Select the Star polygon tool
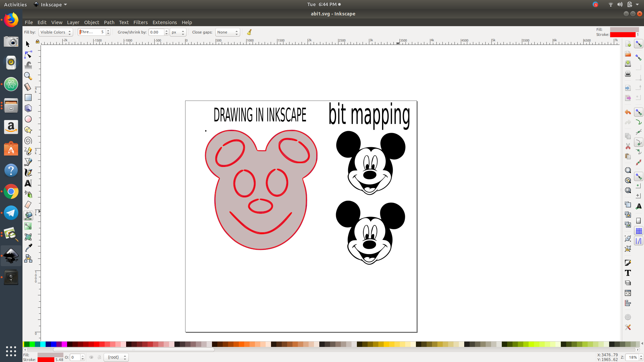 point(28,130)
